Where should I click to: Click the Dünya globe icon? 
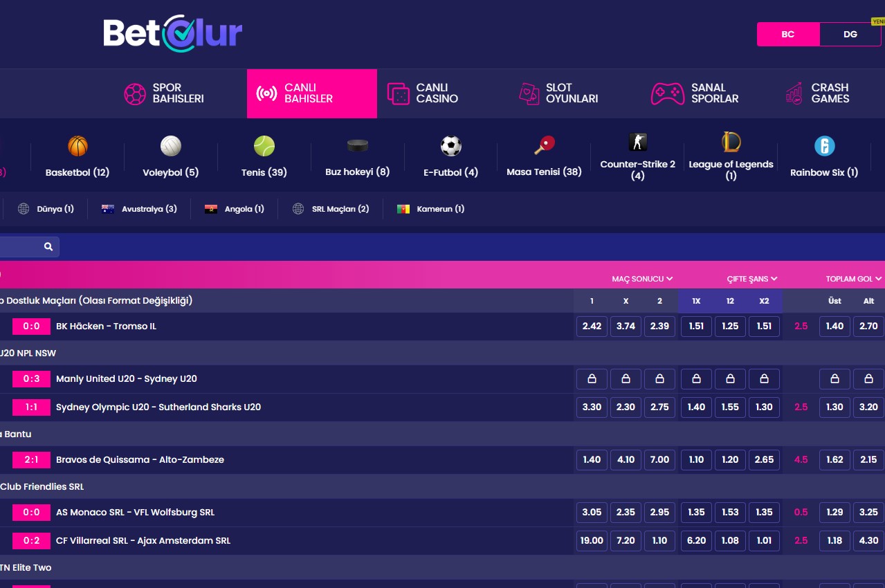pos(24,209)
